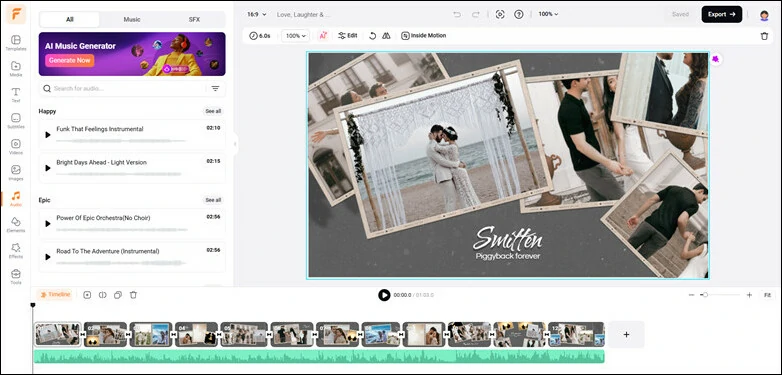The height and width of the screenshot is (375, 782).
Task: Open the Media panel in the sidebar
Action: point(15,69)
